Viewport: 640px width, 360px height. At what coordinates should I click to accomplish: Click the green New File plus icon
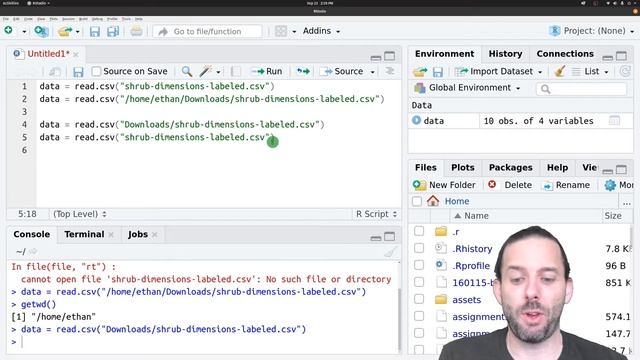pos(9,31)
